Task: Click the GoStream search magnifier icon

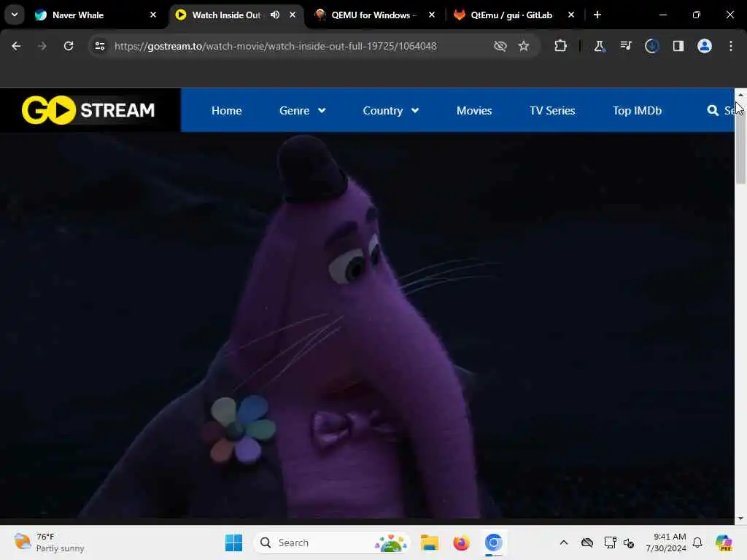Action: [x=713, y=111]
